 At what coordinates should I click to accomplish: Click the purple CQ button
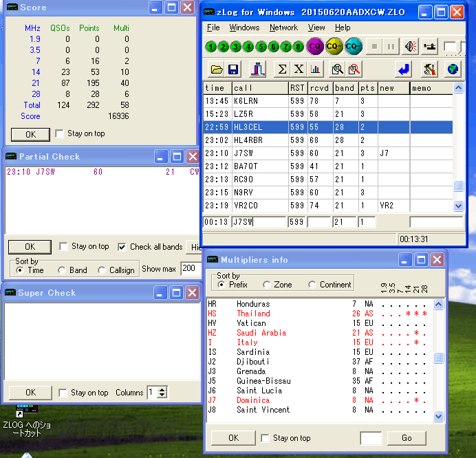[315, 46]
